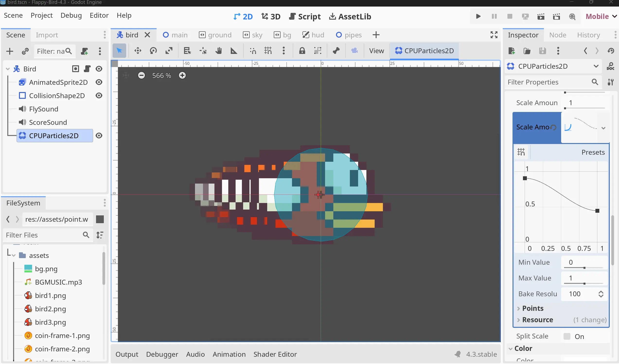Enable the Split Scale checkbox
This screenshot has width=619, height=364.
pos(567,337)
